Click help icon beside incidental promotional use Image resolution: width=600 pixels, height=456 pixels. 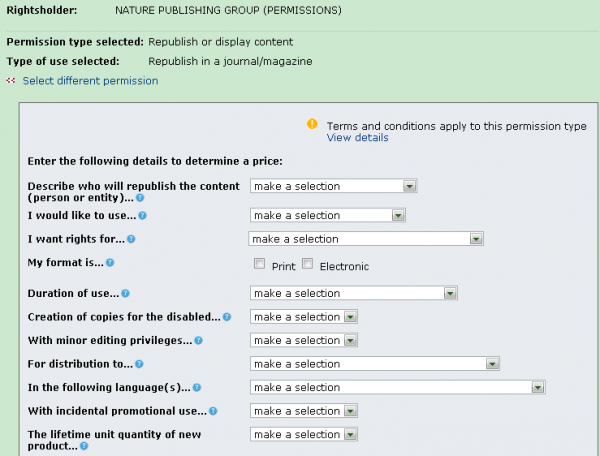213,411
